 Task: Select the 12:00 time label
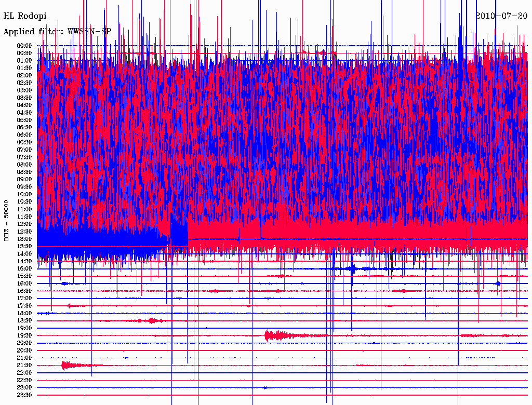pyautogui.click(x=24, y=224)
